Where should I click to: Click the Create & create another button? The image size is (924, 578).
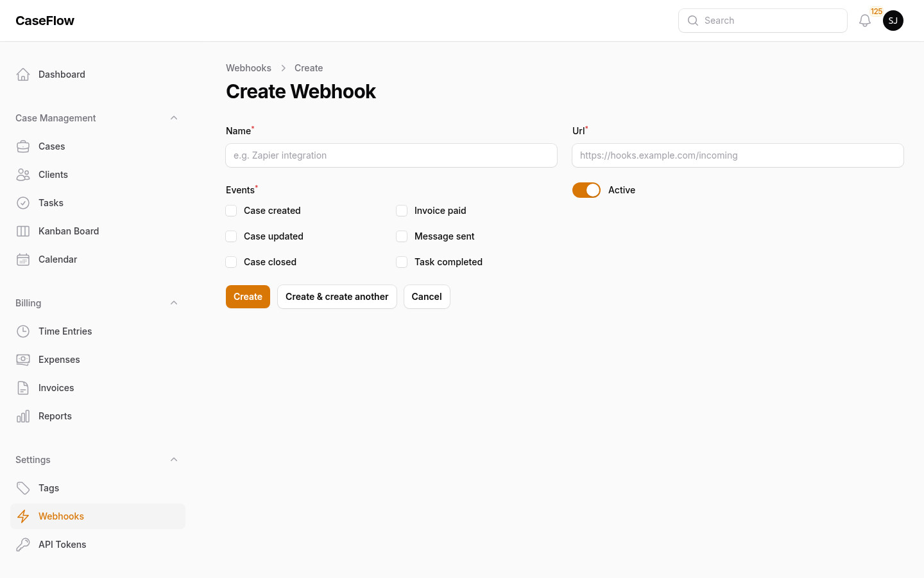click(337, 297)
